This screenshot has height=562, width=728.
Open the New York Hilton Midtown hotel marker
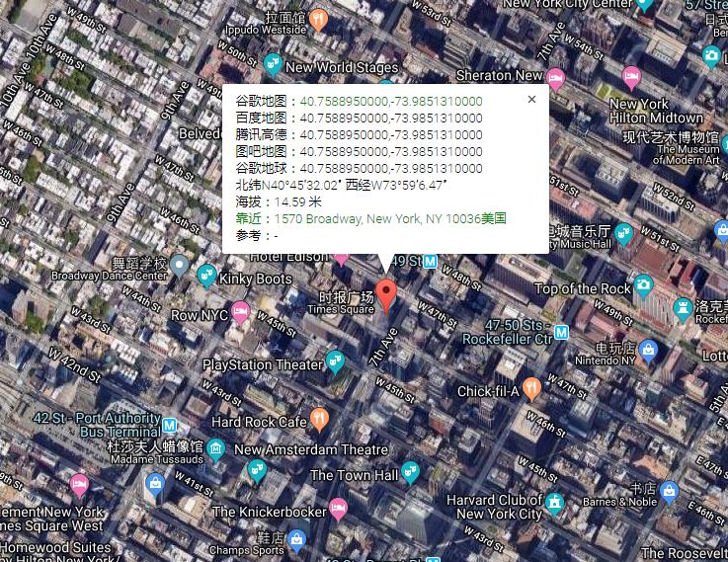[x=631, y=78]
